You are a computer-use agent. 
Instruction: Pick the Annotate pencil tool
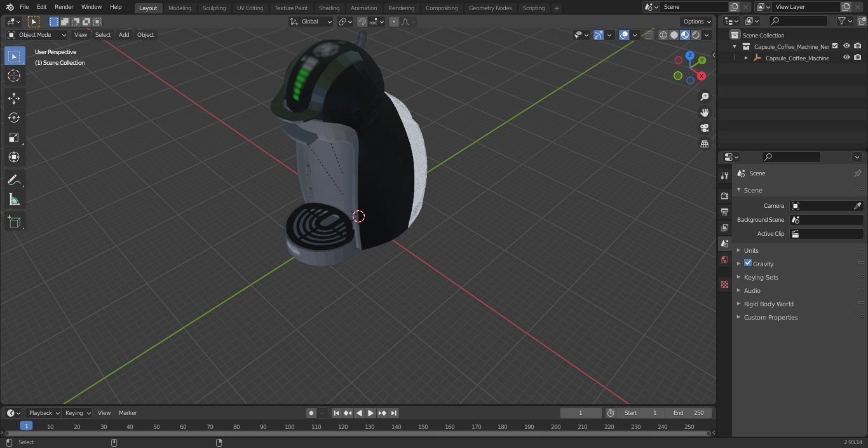point(14,180)
